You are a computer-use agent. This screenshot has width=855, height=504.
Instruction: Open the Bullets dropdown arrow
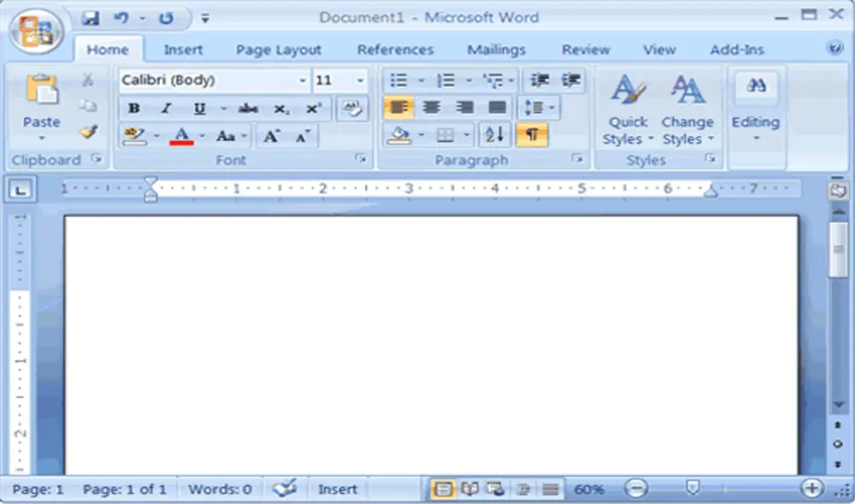click(421, 80)
